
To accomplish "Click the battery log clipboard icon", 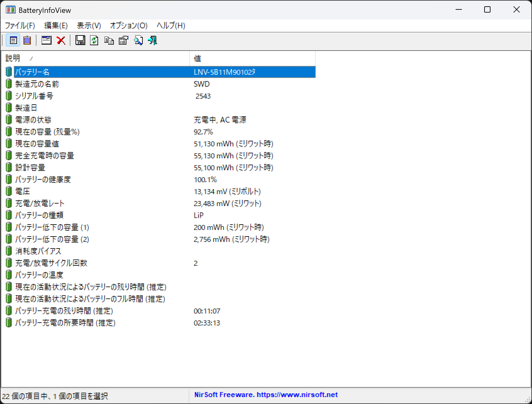I will point(27,40).
